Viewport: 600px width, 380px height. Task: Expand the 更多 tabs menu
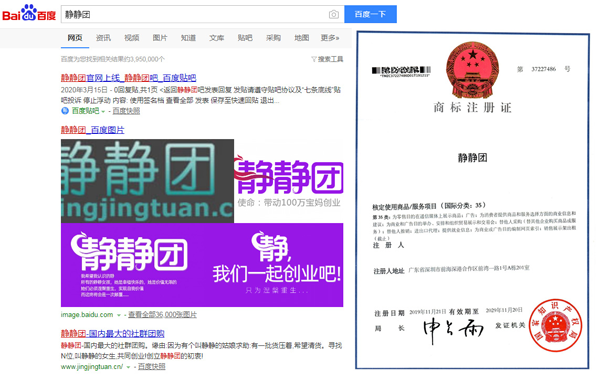point(330,38)
